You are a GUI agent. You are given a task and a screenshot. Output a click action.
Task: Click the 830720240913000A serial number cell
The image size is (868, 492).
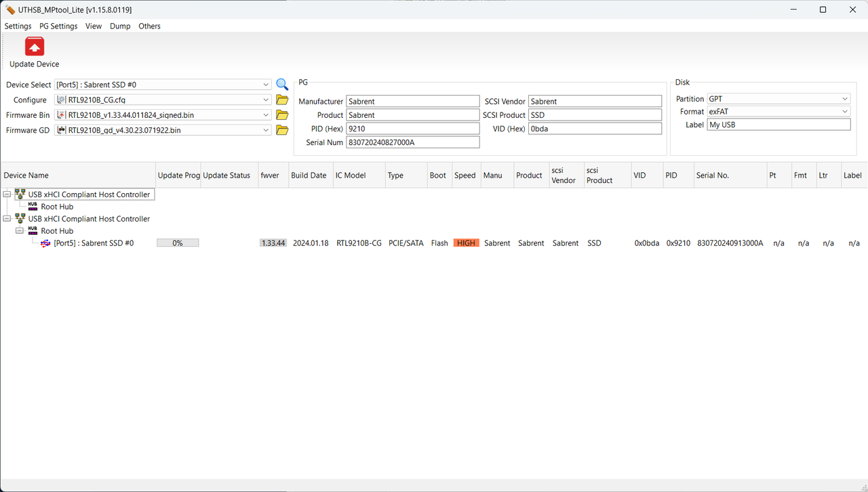coord(730,243)
